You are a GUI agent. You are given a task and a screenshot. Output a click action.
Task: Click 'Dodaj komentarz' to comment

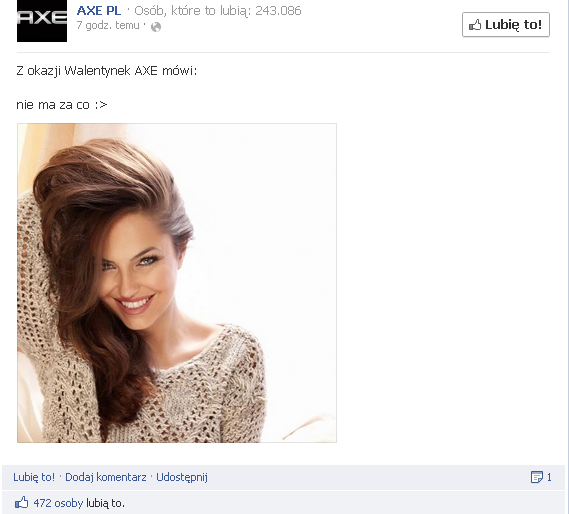(x=106, y=477)
